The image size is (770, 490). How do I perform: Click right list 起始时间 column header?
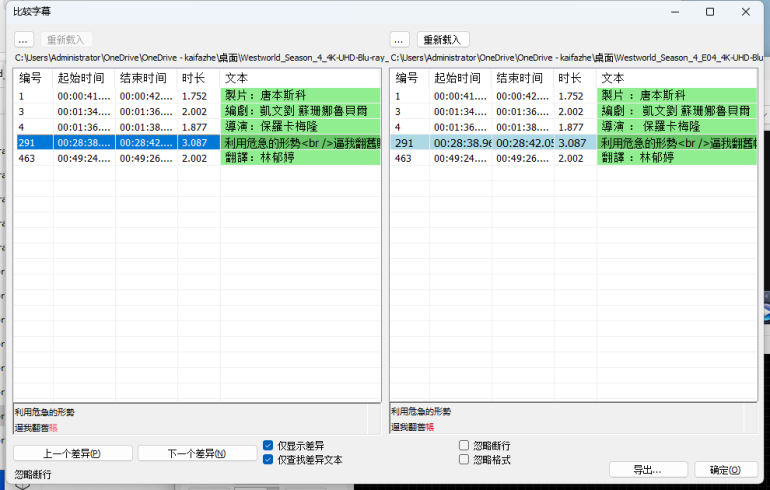(461, 78)
